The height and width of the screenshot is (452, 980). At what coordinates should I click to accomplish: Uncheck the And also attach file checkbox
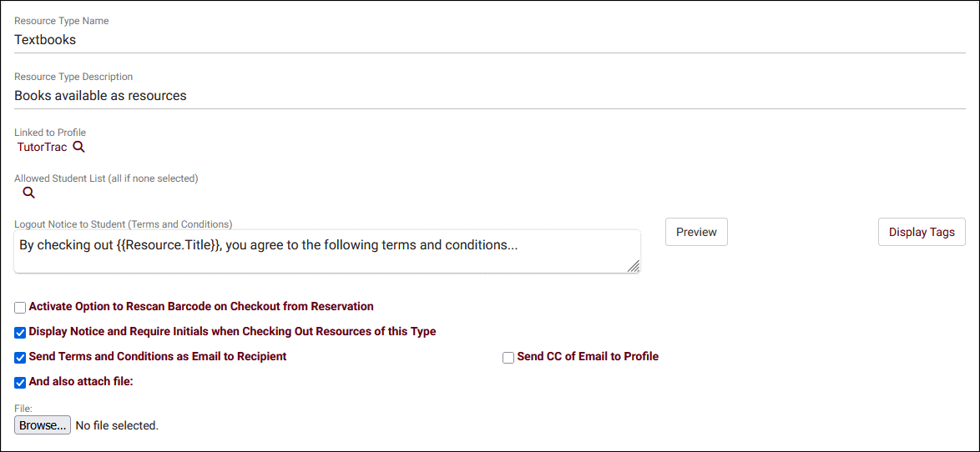pos(21,382)
